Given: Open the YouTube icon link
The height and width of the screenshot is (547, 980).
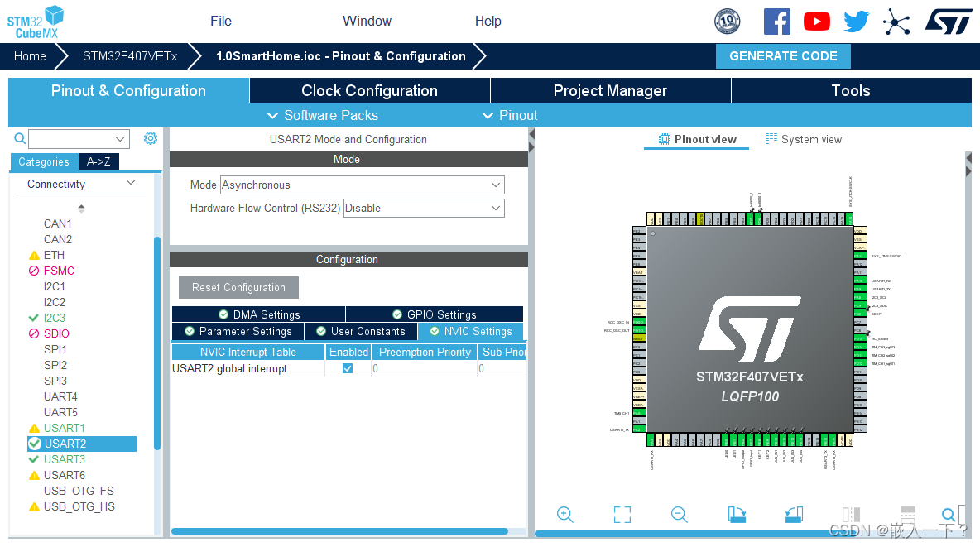Looking at the screenshot, I should [x=816, y=22].
